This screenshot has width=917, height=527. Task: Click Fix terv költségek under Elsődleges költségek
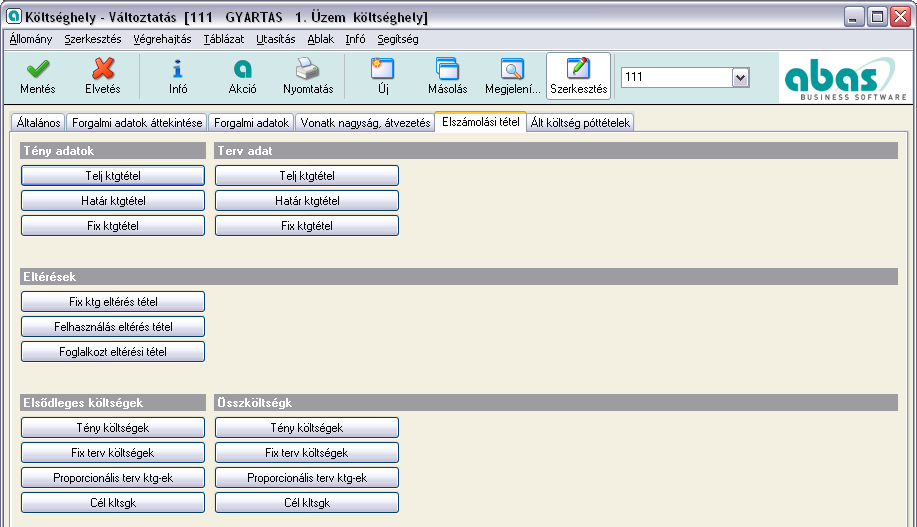tap(113, 453)
